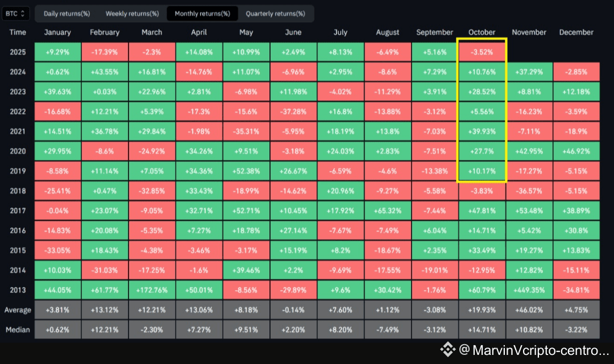Select the November average cell +46.02%
This screenshot has height=364, width=614.
[x=529, y=310]
